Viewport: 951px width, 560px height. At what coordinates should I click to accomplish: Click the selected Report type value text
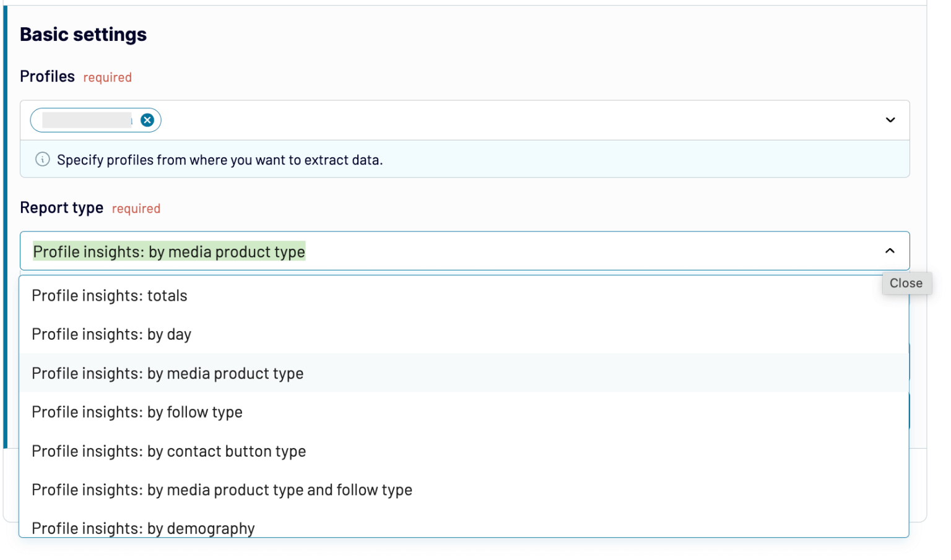point(168,252)
